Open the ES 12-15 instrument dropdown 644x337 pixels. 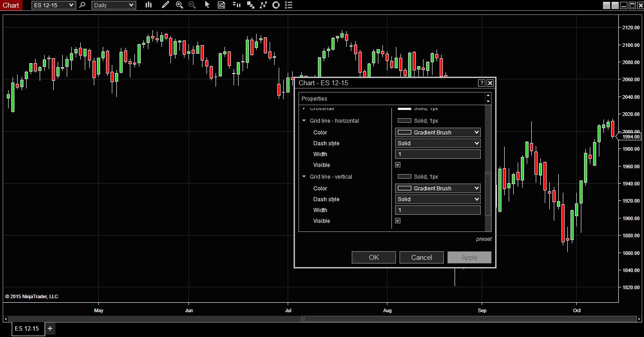coord(54,5)
